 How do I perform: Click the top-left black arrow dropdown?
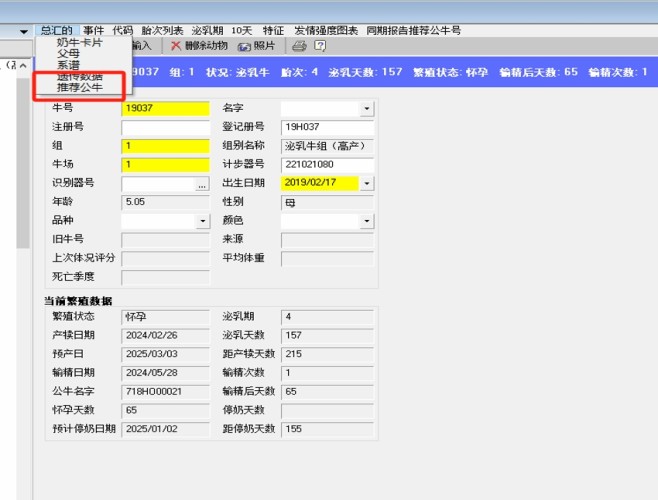(x=24, y=32)
